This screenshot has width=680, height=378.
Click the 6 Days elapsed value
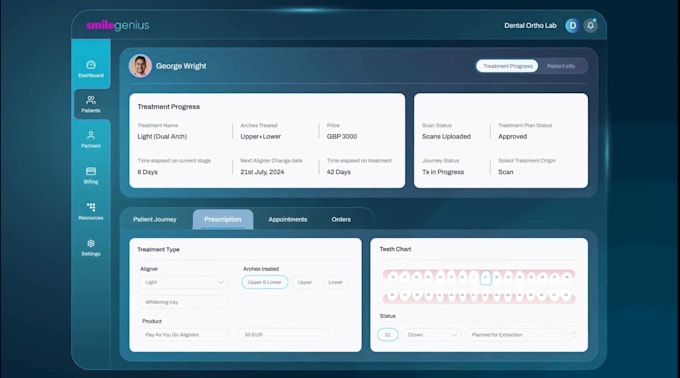(147, 172)
